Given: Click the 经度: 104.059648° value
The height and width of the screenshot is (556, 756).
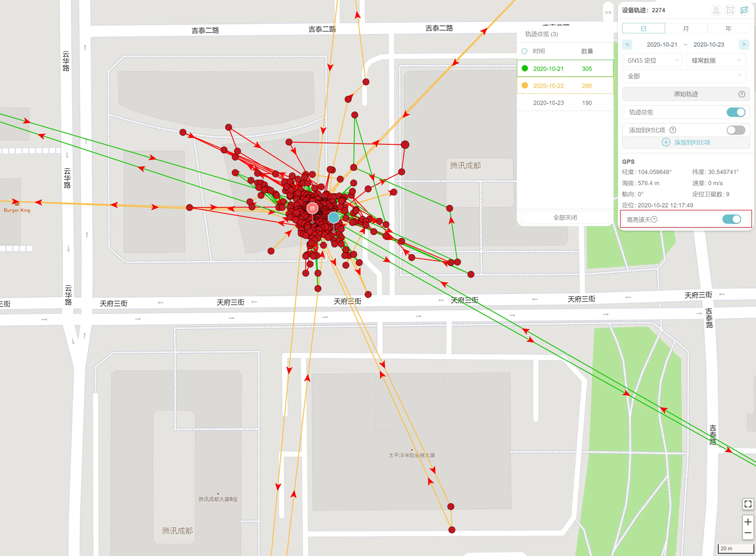Looking at the screenshot, I should (647, 172).
